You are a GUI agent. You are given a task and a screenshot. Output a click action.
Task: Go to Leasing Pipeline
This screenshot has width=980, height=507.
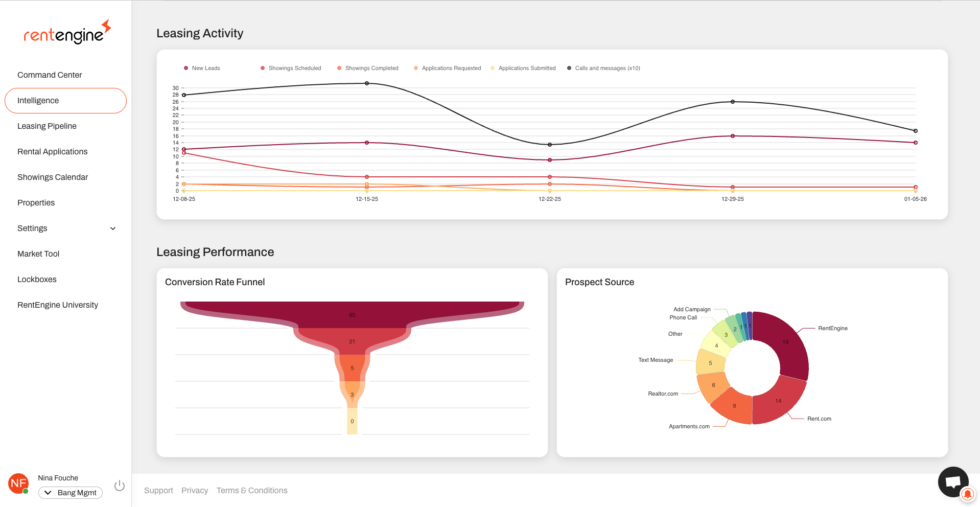(47, 126)
